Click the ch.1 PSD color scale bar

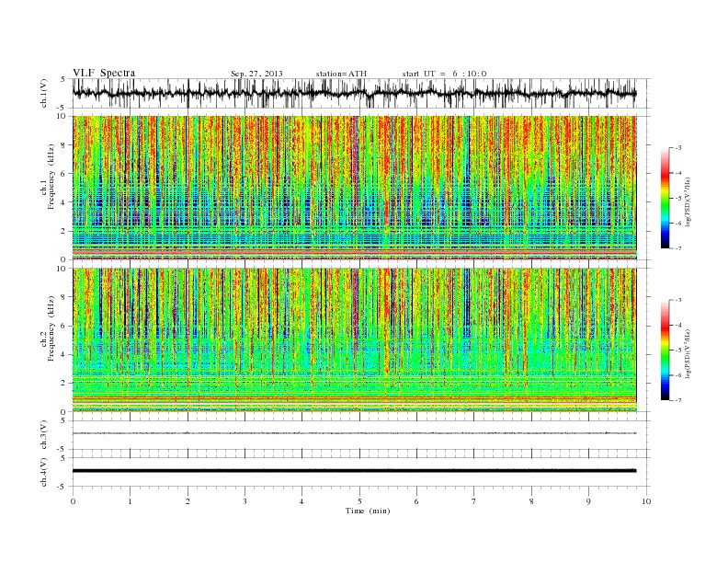[x=665, y=198]
